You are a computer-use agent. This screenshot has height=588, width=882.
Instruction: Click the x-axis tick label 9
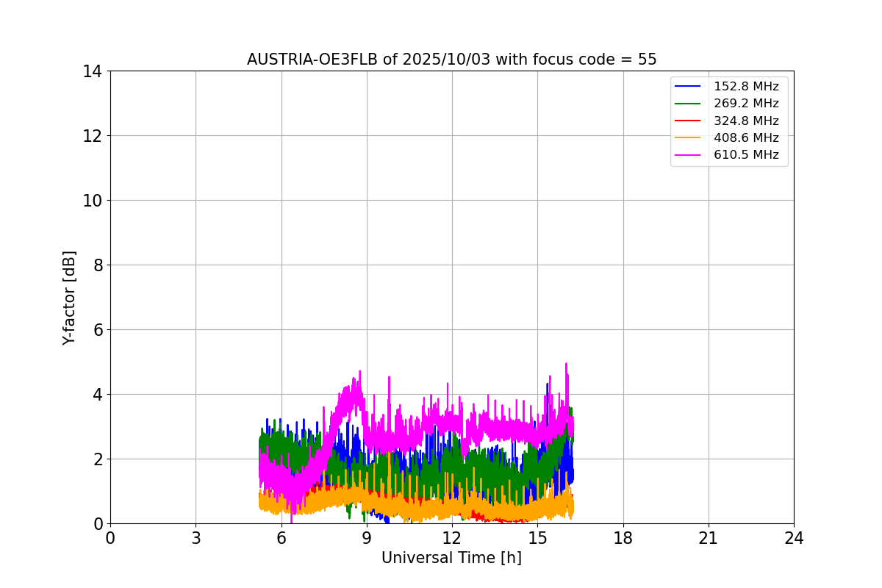tap(367, 538)
